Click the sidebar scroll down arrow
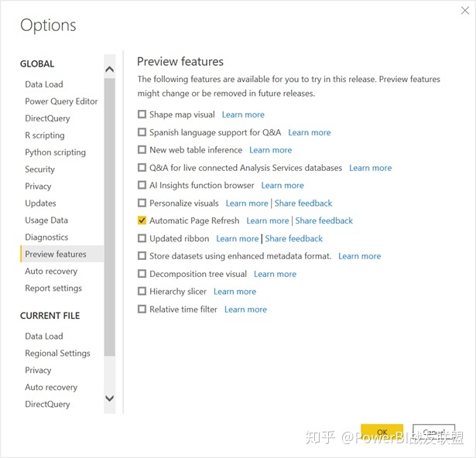This screenshot has height=458, width=476. point(110,398)
